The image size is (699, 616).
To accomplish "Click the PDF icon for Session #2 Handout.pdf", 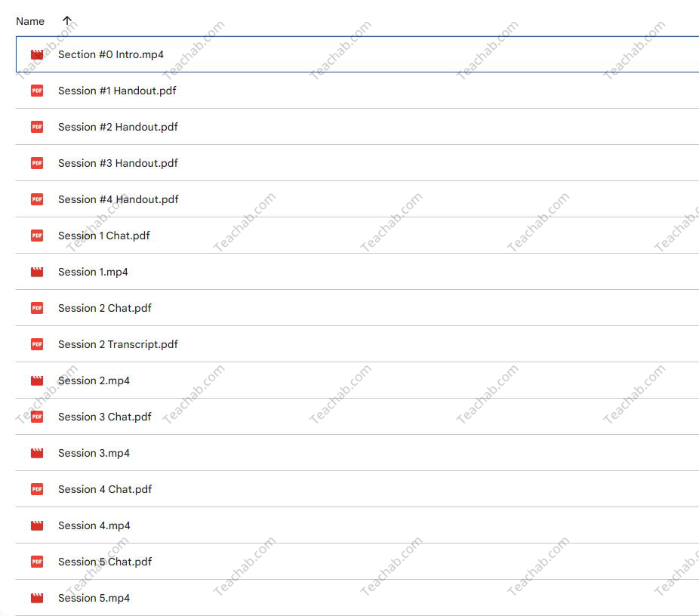I will 37,127.
